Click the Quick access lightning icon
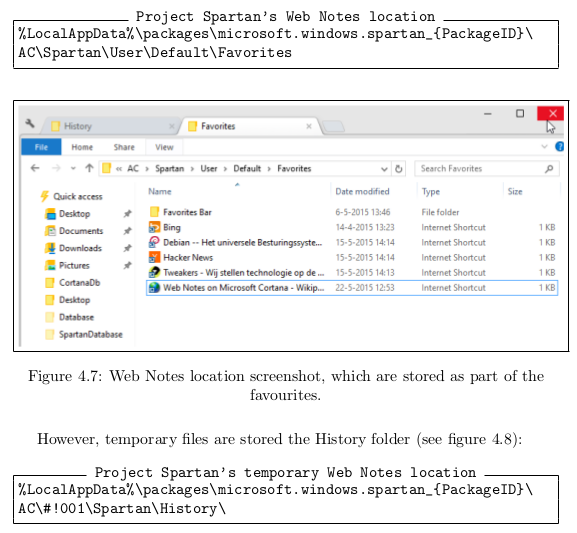This screenshot has width=577, height=533. coord(45,197)
